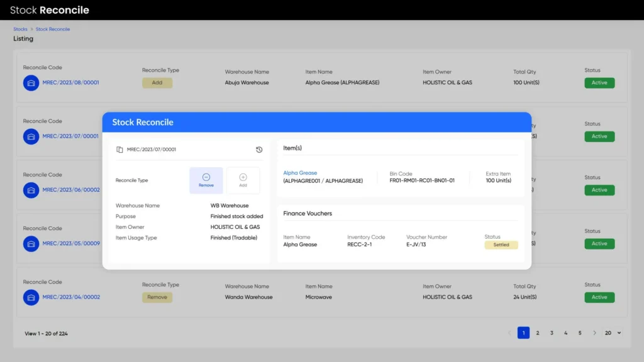This screenshot has height=362, width=644.
Task: Open reconcile code MREC/2023/04/00002 link
Action: (x=70, y=297)
